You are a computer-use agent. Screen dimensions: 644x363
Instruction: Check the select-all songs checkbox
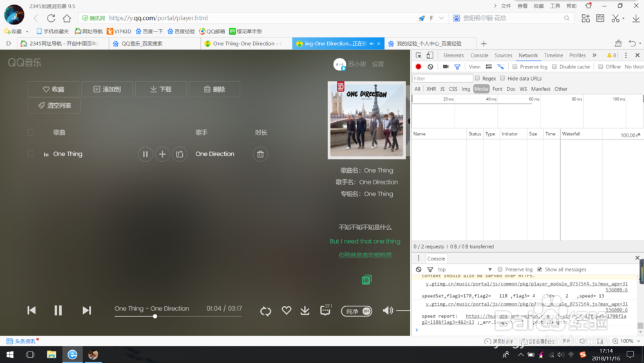click(30, 132)
